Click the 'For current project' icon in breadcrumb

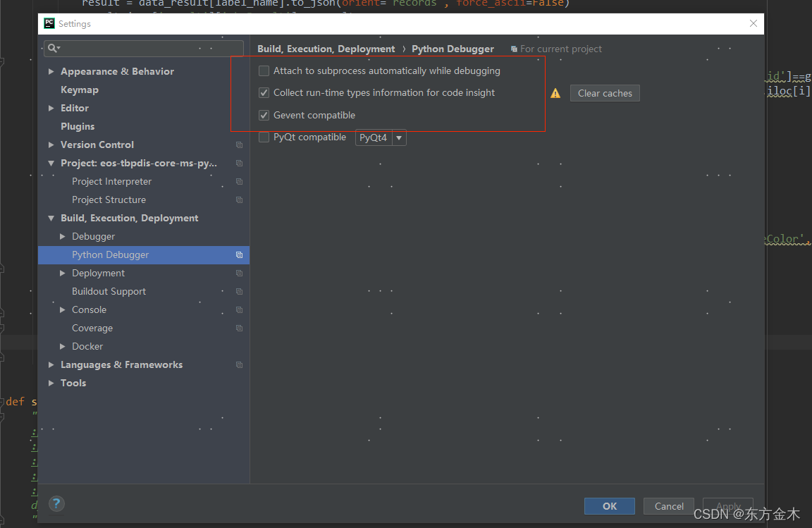pos(514,49)
